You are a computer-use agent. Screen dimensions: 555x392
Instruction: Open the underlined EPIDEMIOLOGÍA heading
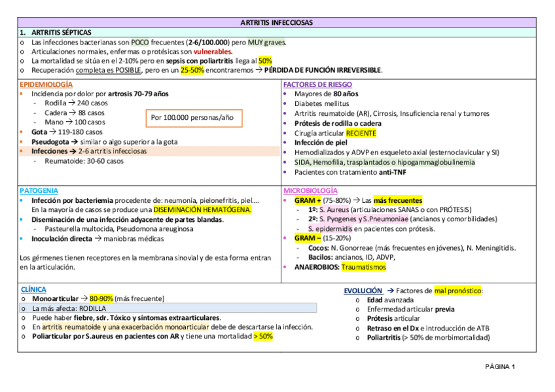45,84
